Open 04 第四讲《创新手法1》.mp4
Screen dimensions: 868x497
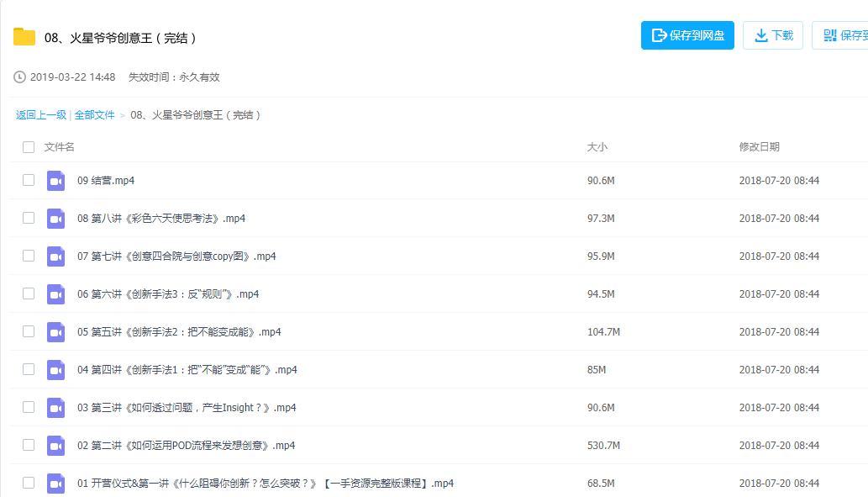click(187, 369)
